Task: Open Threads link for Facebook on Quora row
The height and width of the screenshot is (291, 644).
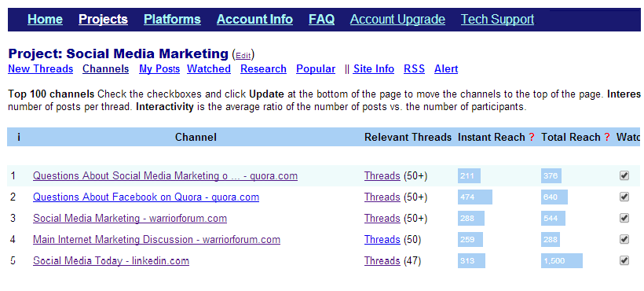Action: [382, 197]
